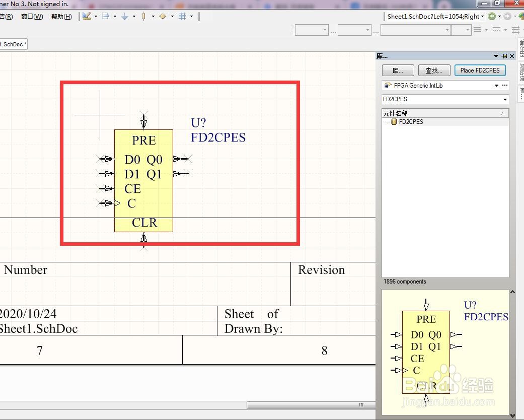Open the 库 vertical side tab
Image resolution: width=524 pixels, height=420 pixels.
point(521,93)
